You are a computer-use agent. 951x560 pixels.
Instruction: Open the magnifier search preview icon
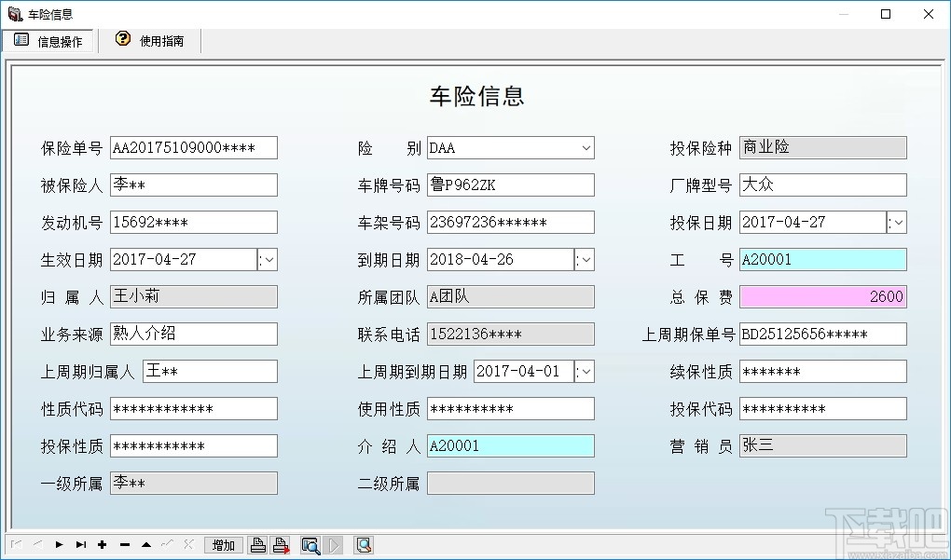(310, 545)
